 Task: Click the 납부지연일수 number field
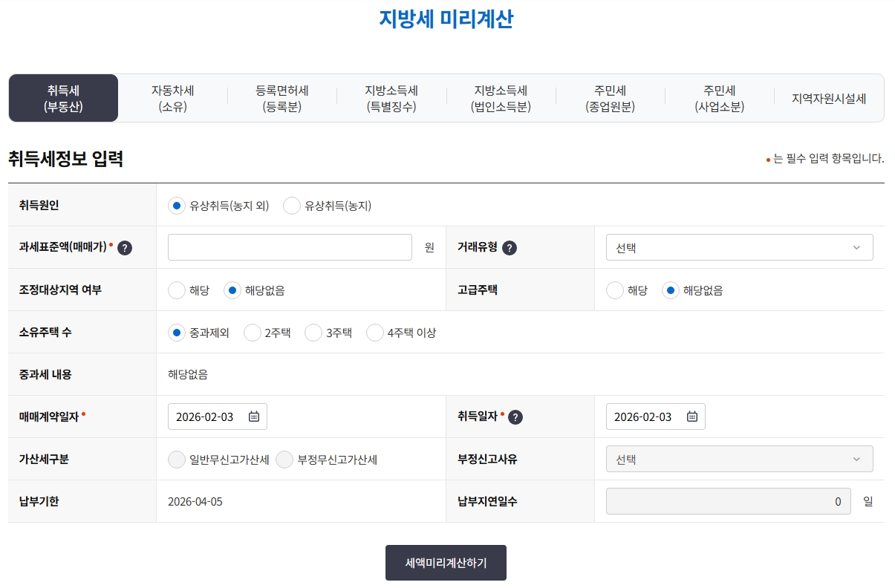tap(728, 502)
